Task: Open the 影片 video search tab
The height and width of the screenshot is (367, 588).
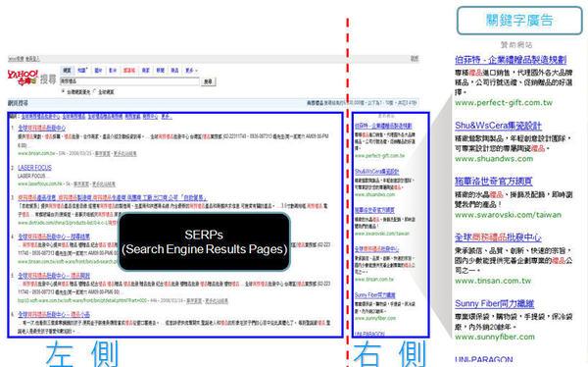Action: (x=113, y=71)
